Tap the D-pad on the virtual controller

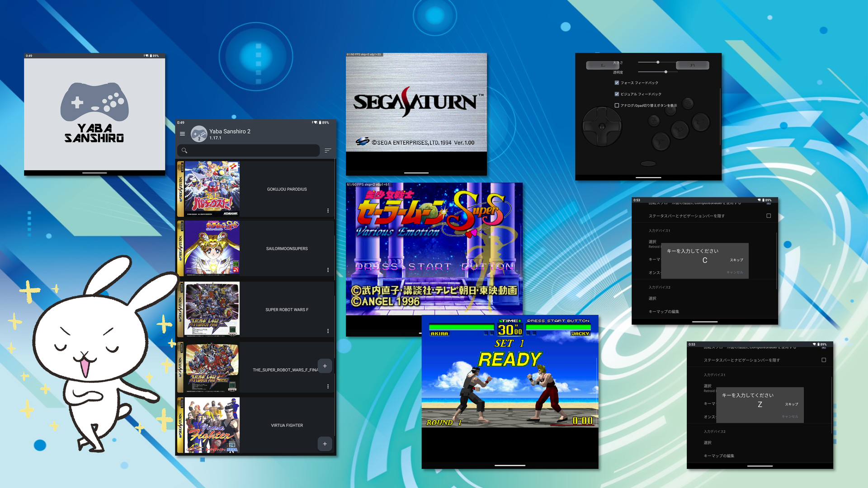pos(602,127)
